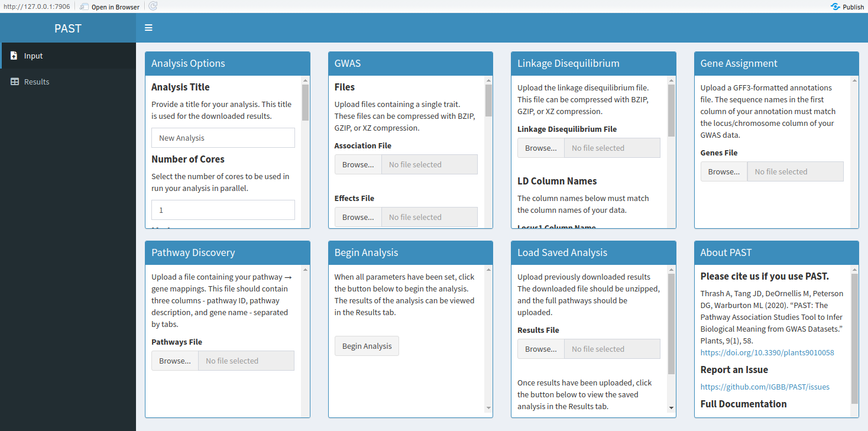The width and height of the screenshot is (868, 431).
Task: Click the Input file icon in sidebar
Action: (14, 56)
